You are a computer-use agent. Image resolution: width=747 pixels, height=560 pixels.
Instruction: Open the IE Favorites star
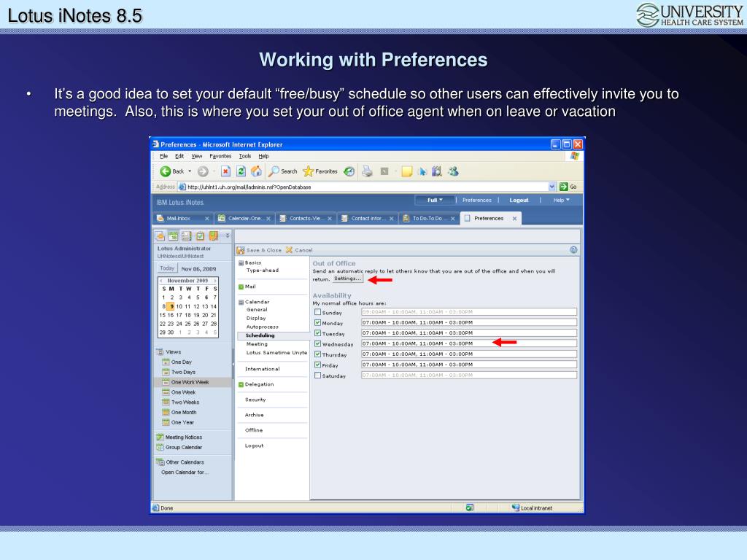tap(320, 171)
